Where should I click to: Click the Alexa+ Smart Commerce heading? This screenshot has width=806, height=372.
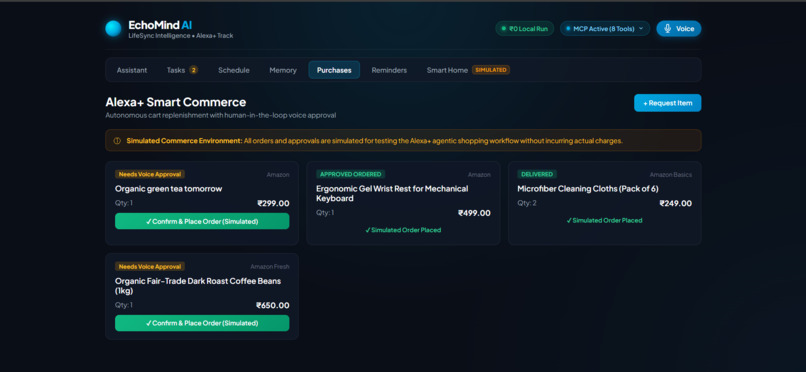176,102
